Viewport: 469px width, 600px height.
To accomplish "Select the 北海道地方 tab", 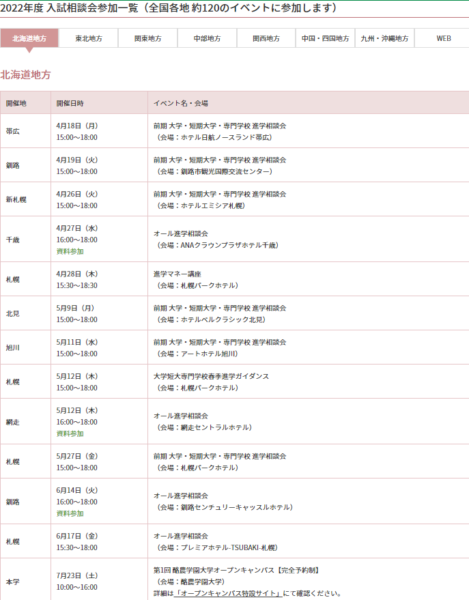I will (x=29, y=38).
